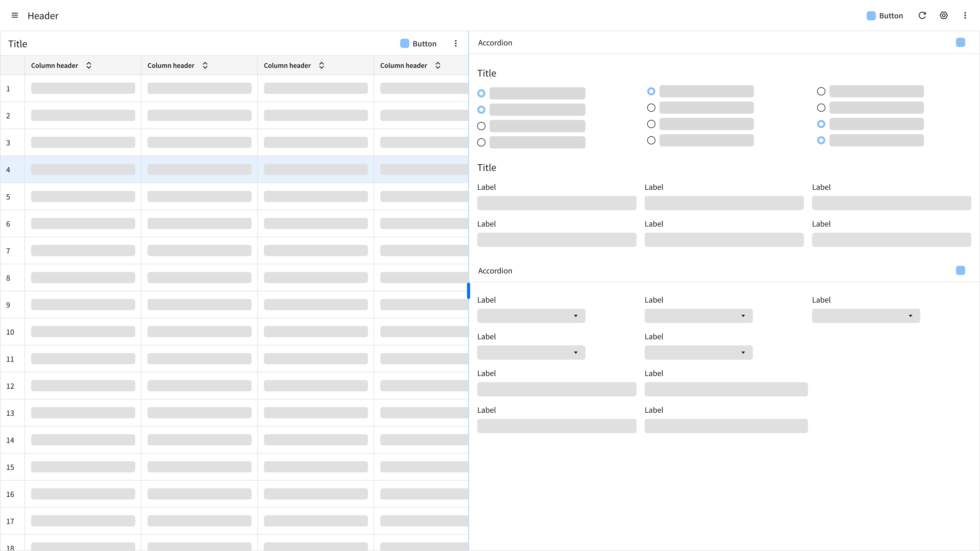Collapse the second Accordion section

pos(960,271)
